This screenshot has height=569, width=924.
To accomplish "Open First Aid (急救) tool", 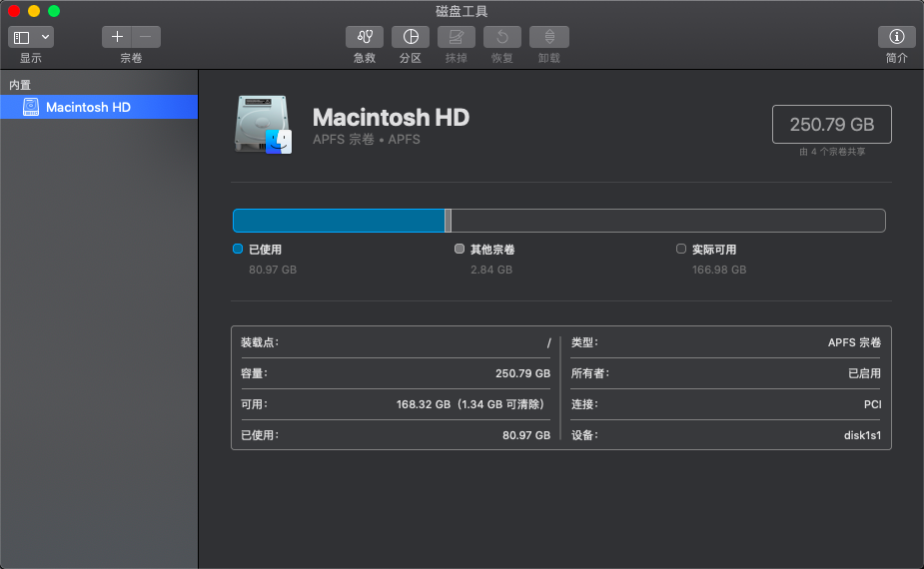I will (365, 37).
